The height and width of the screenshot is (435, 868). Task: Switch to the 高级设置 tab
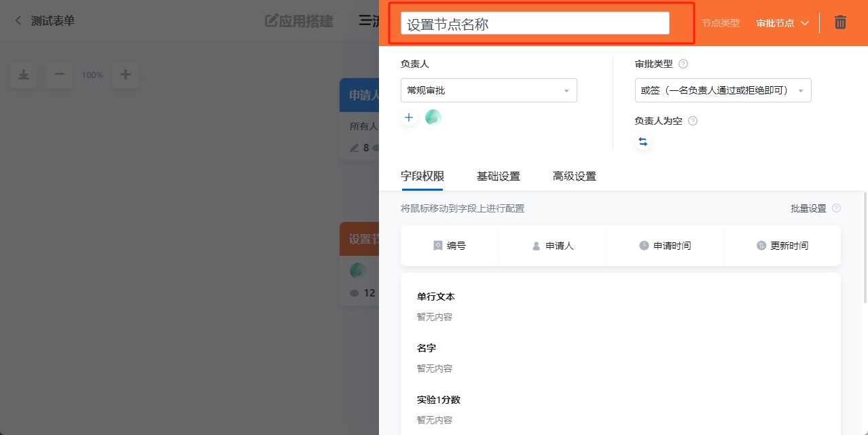[574, 176]
